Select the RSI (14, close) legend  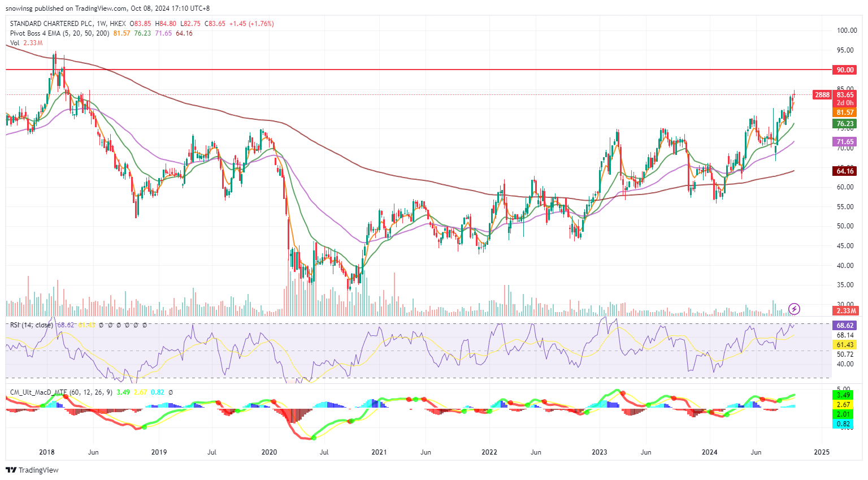point(32,325)
